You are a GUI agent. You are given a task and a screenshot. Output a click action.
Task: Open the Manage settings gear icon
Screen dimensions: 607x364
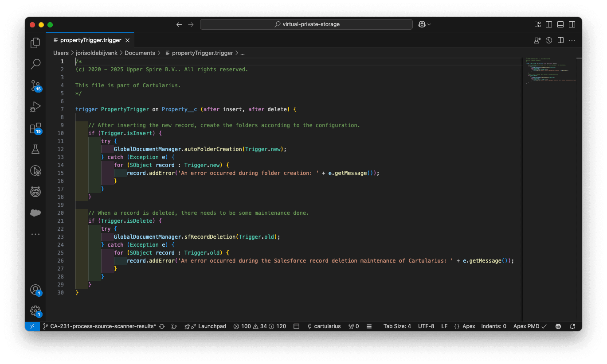click(35, 311)
